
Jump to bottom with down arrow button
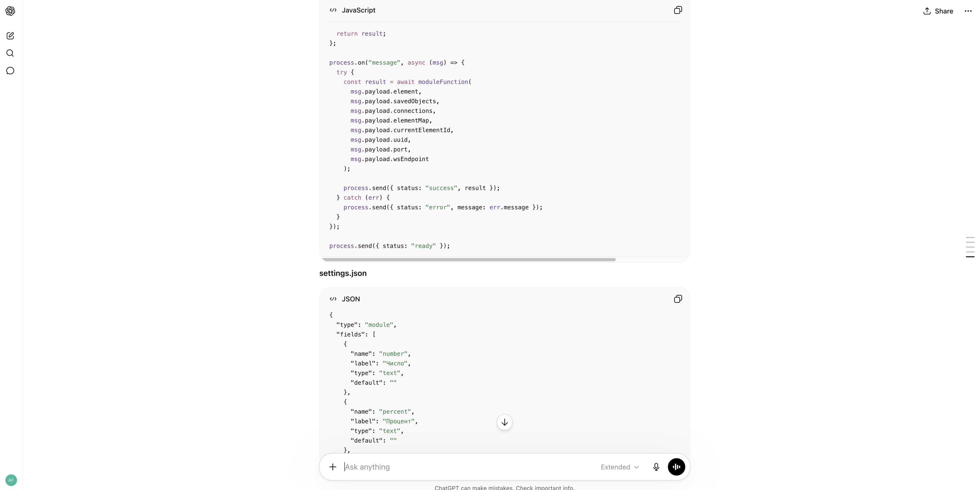pyautogui.click(x=505, y=422)
